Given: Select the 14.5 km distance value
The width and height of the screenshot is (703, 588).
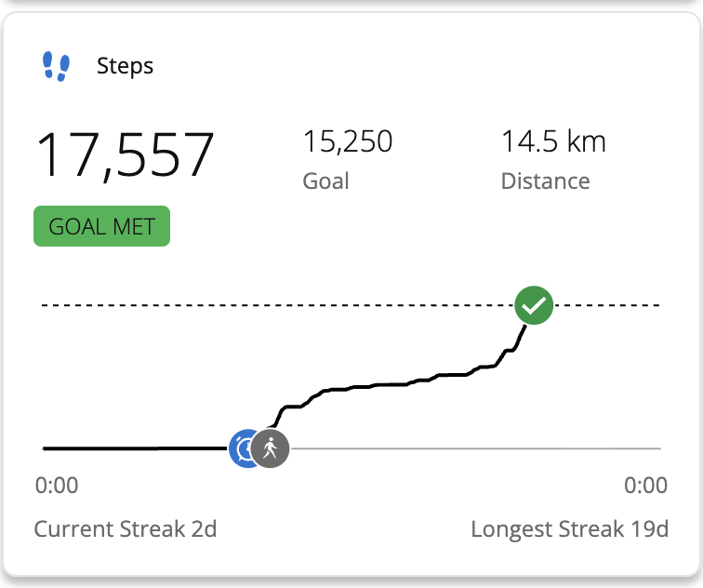Looking at the screenshot, I should pos(553,141).
